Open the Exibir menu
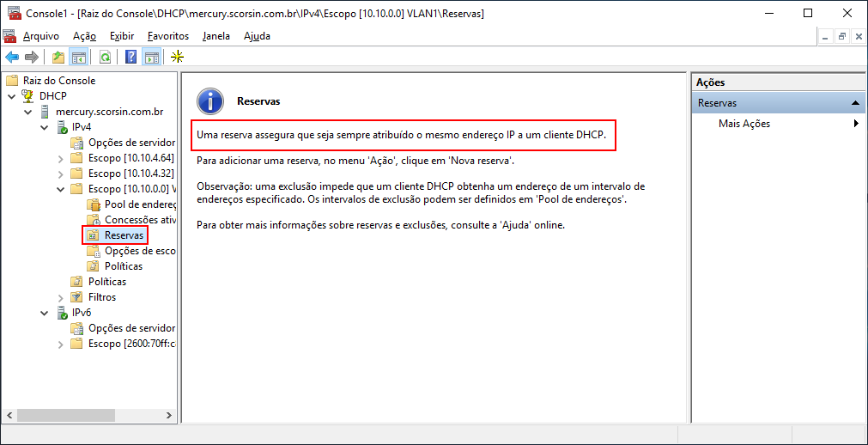Image resolution: width=868 pixels, height=445 pixels. point(122,36)
